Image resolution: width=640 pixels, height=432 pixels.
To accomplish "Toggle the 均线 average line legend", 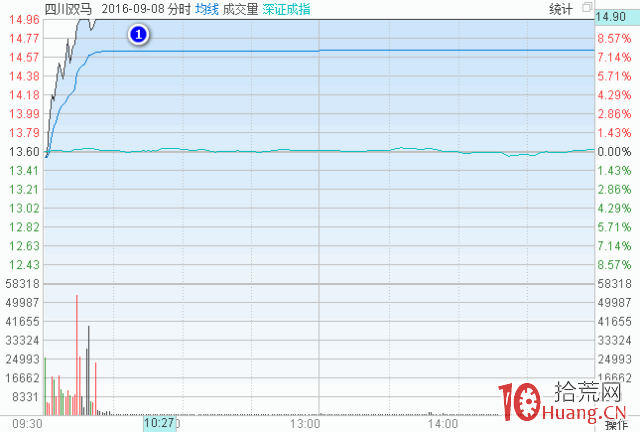I will click(x=207, y=9).
